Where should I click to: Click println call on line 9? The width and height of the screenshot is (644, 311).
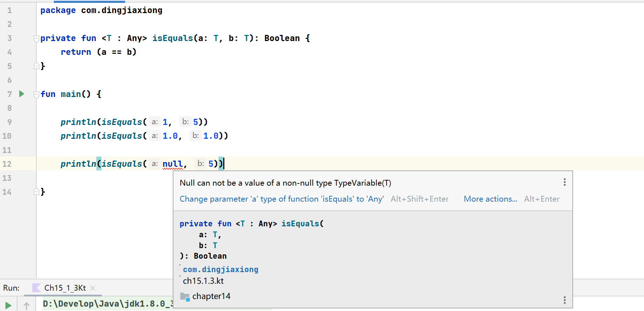79,122
